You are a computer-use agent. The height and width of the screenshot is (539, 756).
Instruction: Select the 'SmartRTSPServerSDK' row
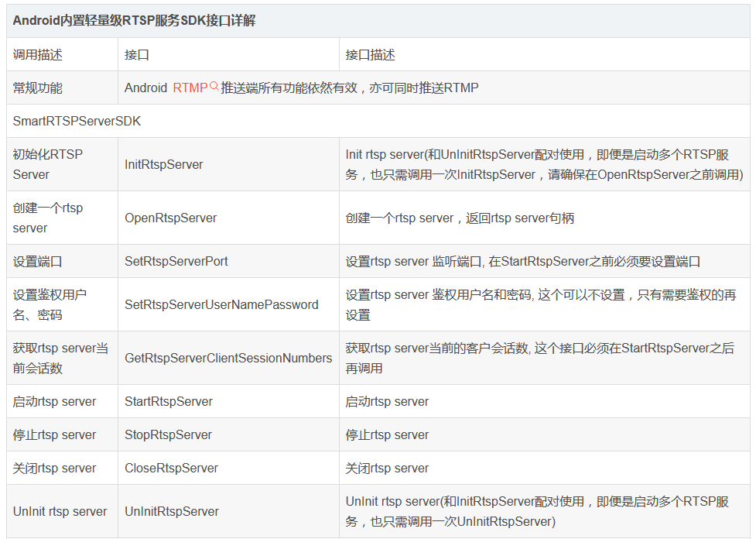click(x=378, y=121)
